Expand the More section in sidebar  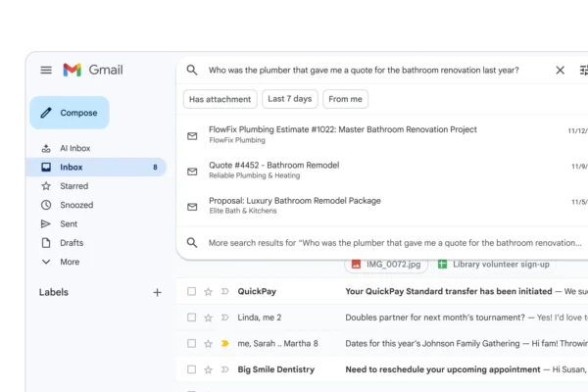coord(69,262)
